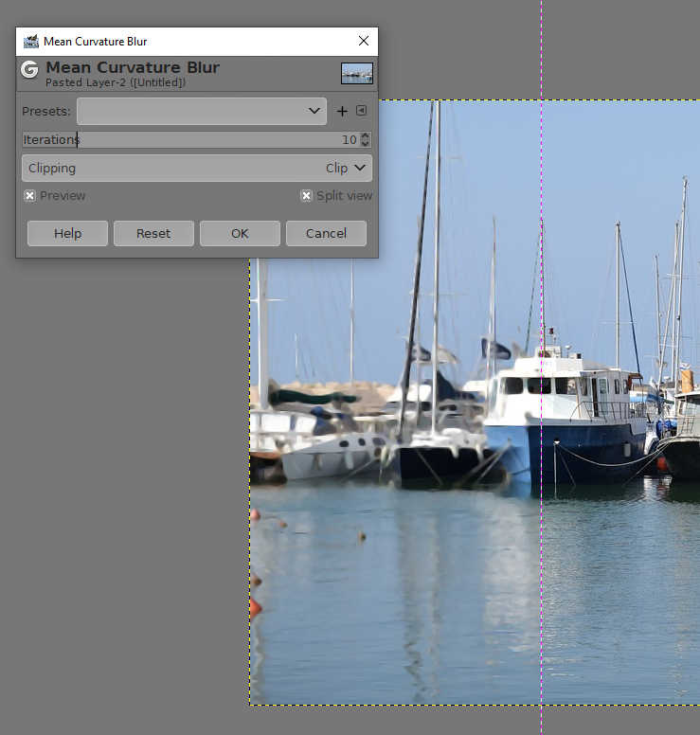700x735 pixels.
Task: Increase Iterations with the up arrow
Action: click(366, 135)
